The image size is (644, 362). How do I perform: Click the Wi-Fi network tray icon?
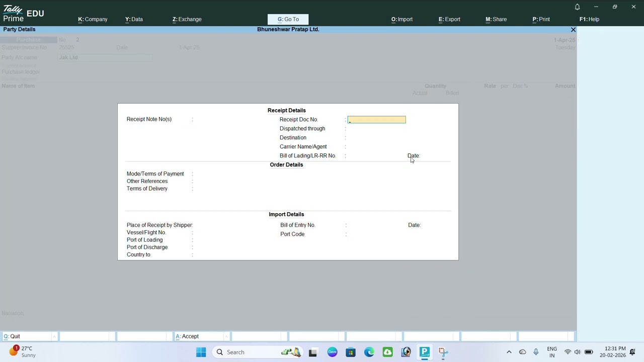point(568,352)
